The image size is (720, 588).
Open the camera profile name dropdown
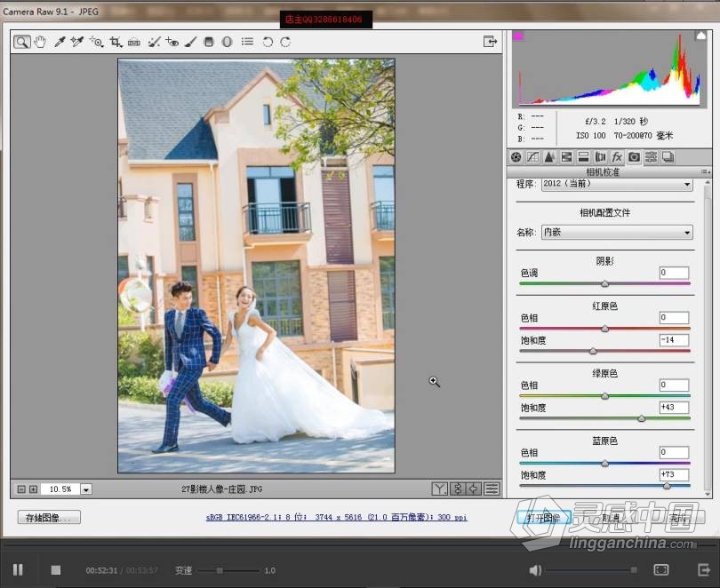point(617,232)
